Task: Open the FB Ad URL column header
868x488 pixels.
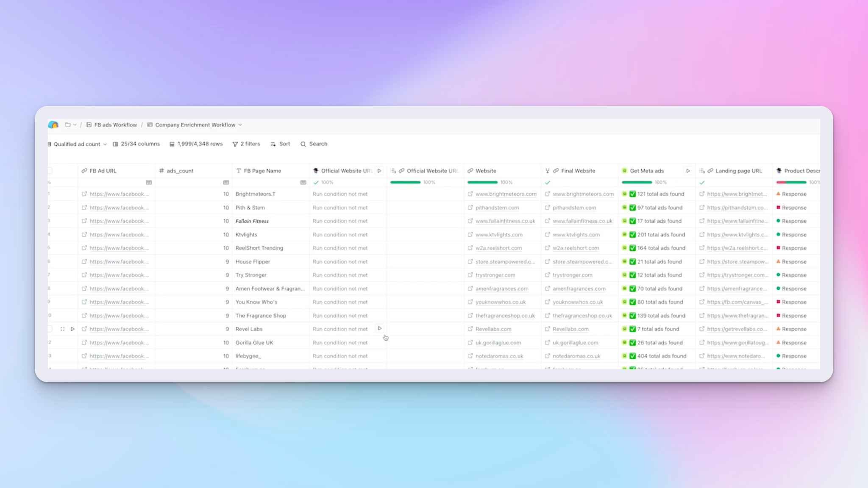Action: [x=117, y=171]
